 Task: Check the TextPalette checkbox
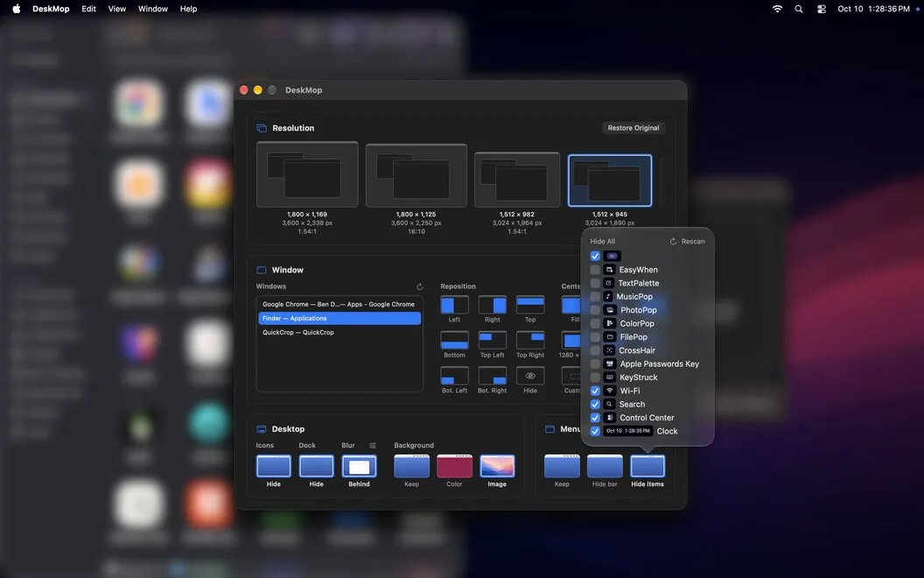pyautogui.click(x=595, y=283)
